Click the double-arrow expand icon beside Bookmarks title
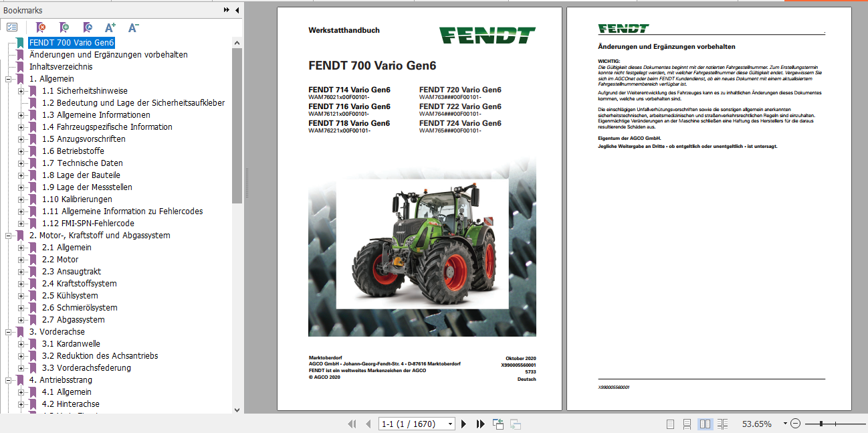This screenshot has width=868, height=433. tap(227, 10)
